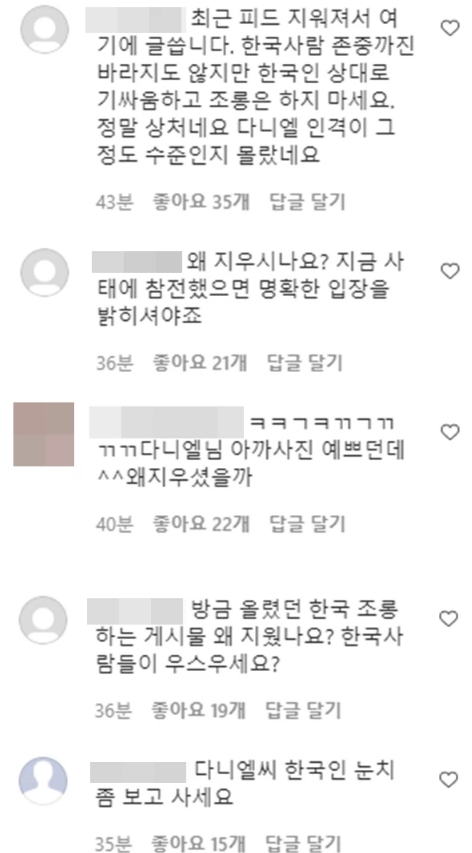Image resolution: width=472 pixels, height=853 pixels.
Task: Reply to the comment with 좋아요 21개
Action: coord(305,363)
